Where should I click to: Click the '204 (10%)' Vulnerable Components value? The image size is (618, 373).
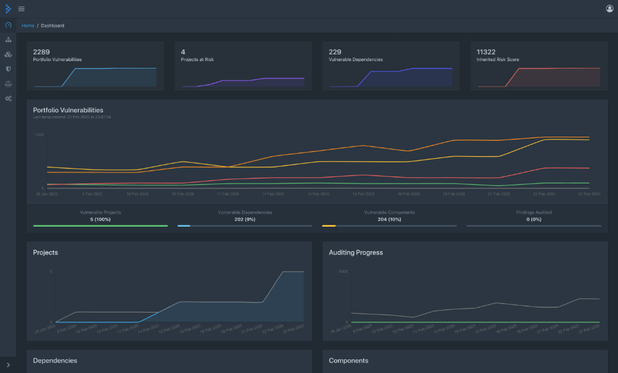pos(389,219)
